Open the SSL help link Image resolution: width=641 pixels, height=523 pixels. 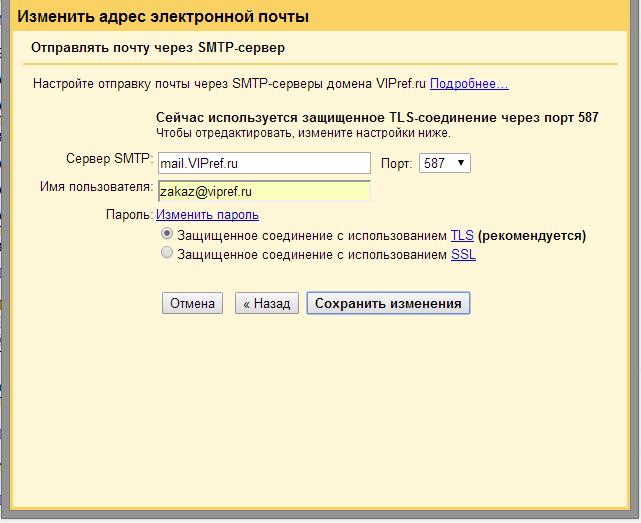point(463,255)
